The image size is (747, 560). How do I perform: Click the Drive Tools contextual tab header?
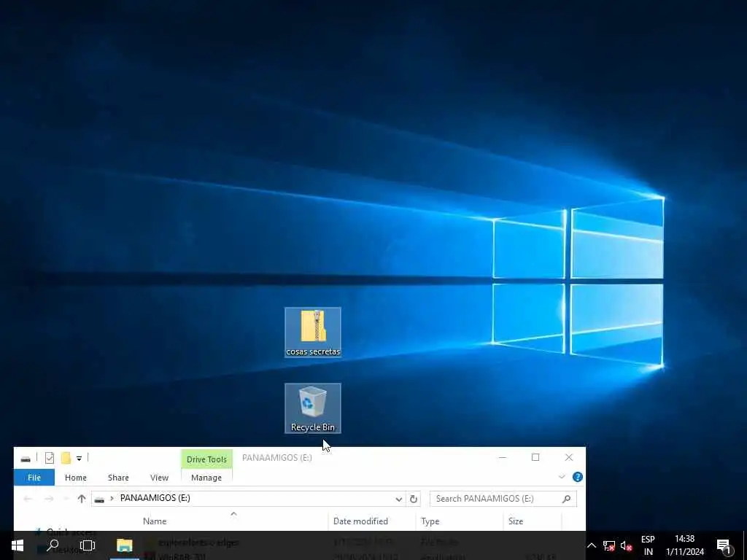206,459
